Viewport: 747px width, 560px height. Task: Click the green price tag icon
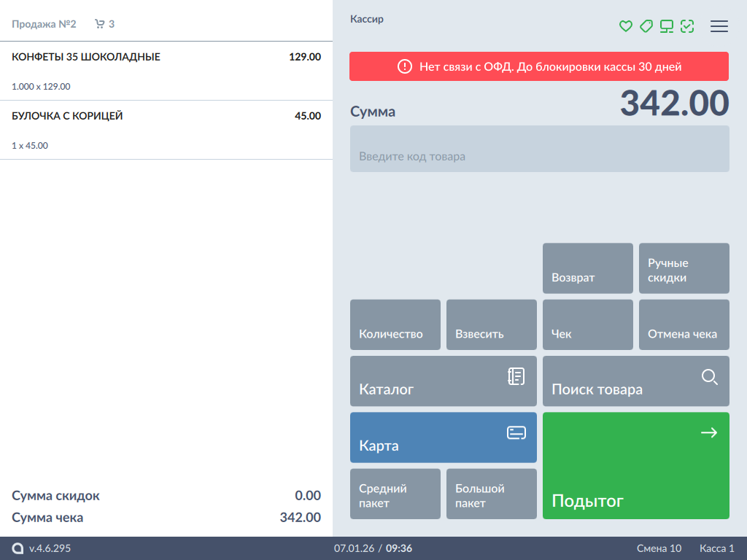click(x=646, y=26)
